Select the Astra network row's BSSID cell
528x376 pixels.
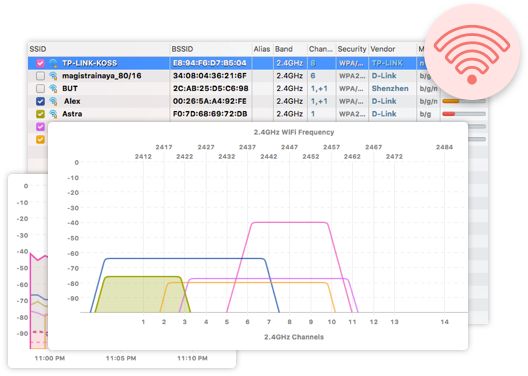pyautogui.click(x=210, y=114)
